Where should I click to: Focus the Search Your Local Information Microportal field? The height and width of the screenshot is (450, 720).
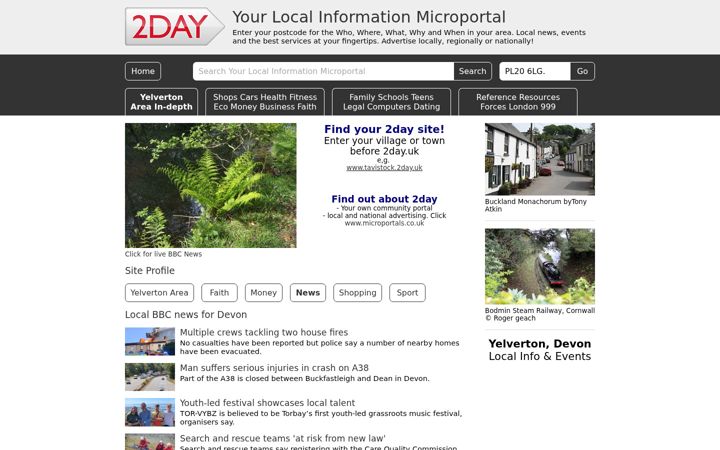coord(323,71)
